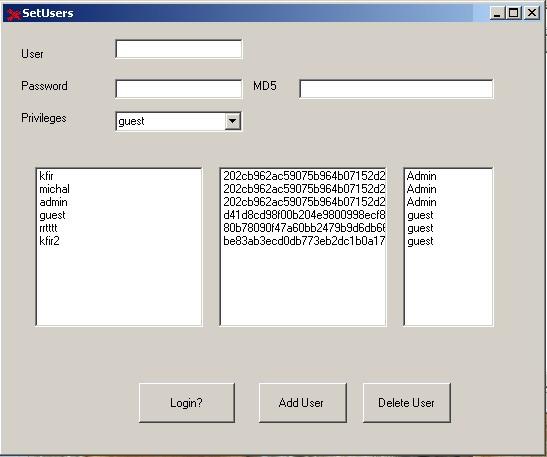547x457 pixels.
Task: Select user kfir2 in the user list
Action: click(x=119, y=241)
